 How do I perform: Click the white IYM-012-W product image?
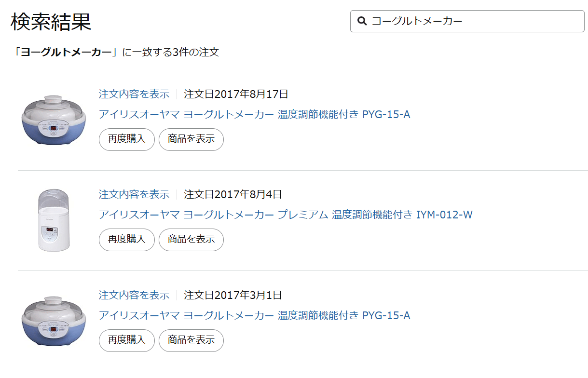tap(54, 220)
